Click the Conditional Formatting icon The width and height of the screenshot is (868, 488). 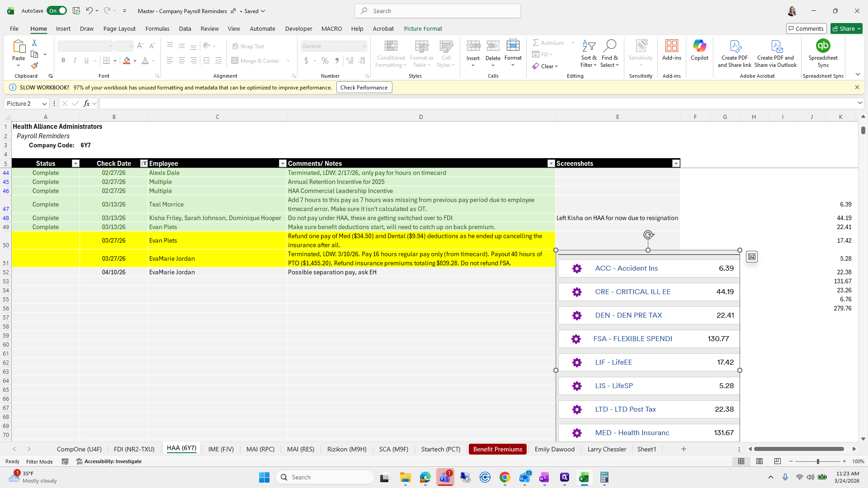click(x=391, y=46)
